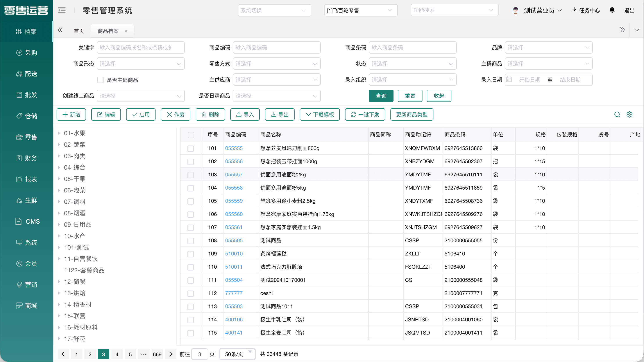Image resolution: width=644 pixels, height=362 pixels.
Task: Close the 商品档案 tab
Action: (126, 31)
